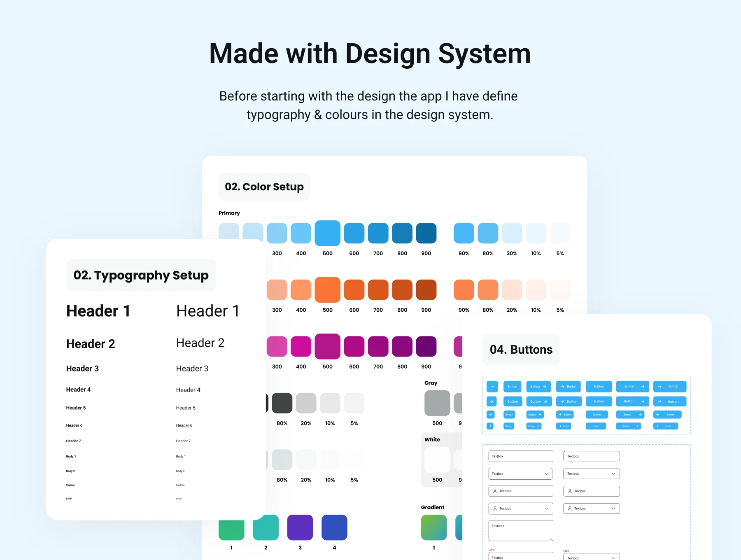This screenshot has width=741, height=560.
Task: Select orange 500 swatch
Action: [328, 290]
